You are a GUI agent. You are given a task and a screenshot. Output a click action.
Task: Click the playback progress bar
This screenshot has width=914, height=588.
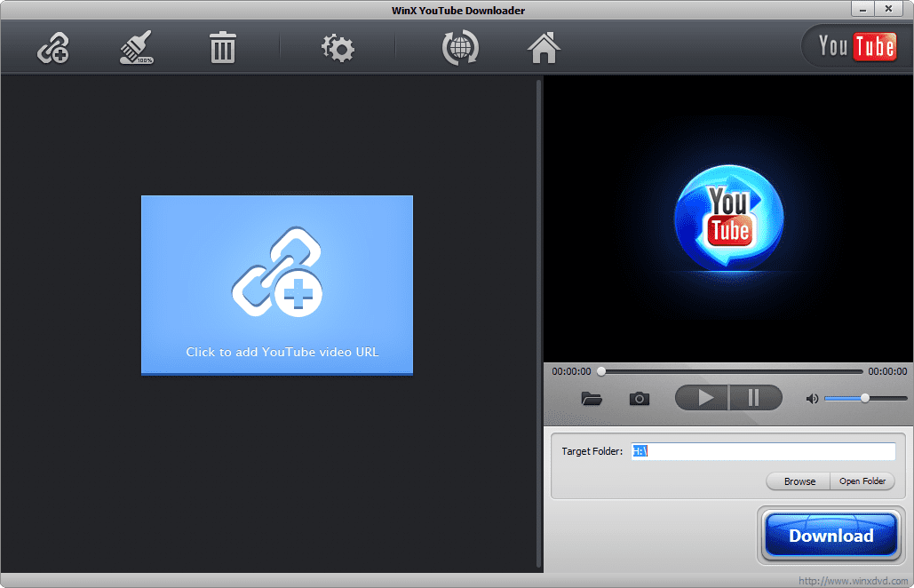pyautogui.click(x=728, y=370)
